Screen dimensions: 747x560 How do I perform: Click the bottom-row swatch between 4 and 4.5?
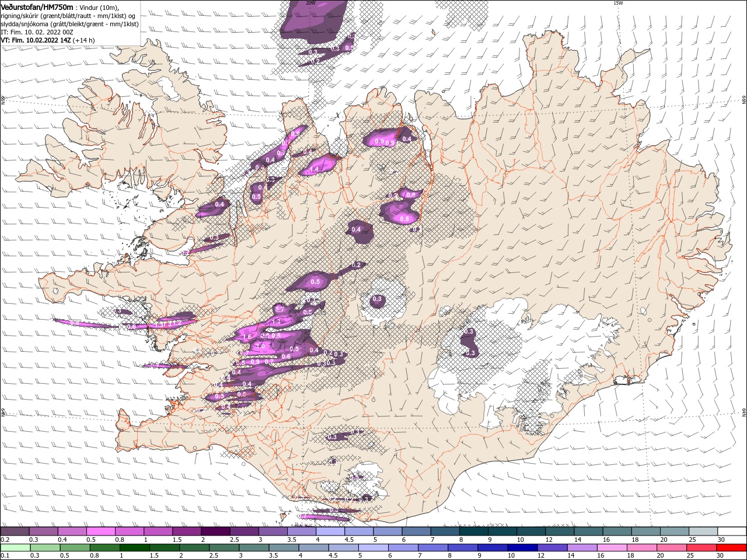[313, 548]
